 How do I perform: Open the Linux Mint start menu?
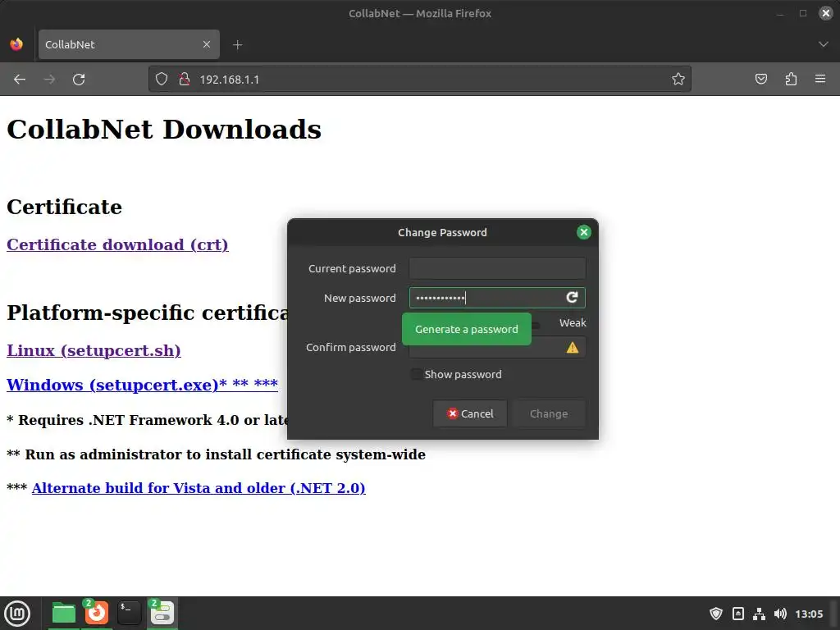(17, 614)
